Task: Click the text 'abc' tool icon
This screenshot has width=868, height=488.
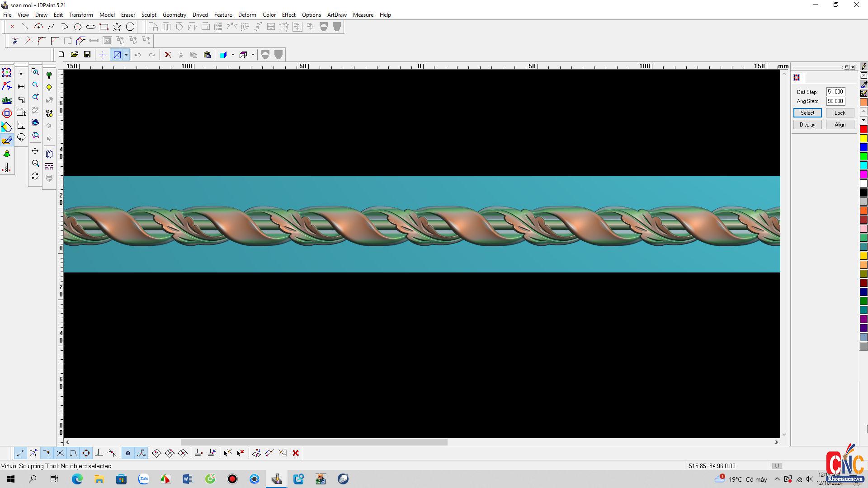Action: pyautogui.click(x=7, y=100)
